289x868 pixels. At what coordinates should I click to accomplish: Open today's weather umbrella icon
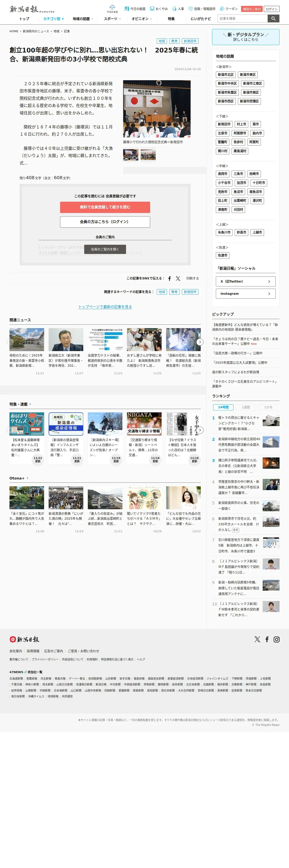[x=112, y=9]
